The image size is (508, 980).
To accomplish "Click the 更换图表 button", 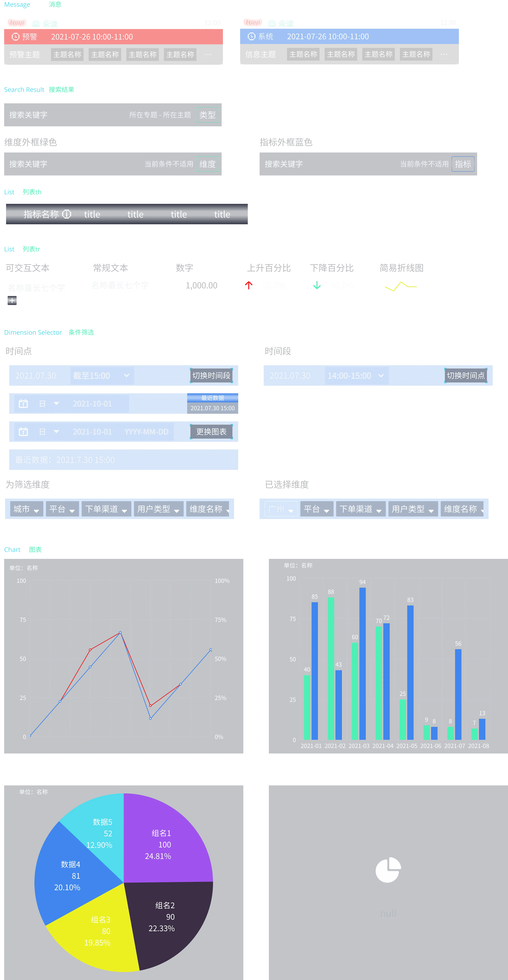I will (x=211, y=432).
